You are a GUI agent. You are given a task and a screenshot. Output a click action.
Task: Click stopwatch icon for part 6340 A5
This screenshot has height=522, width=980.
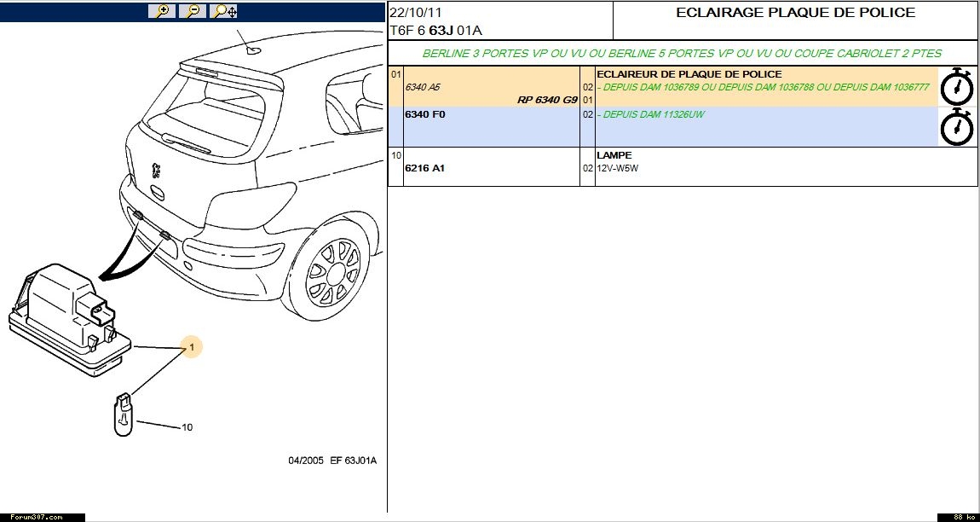point(956,86)
